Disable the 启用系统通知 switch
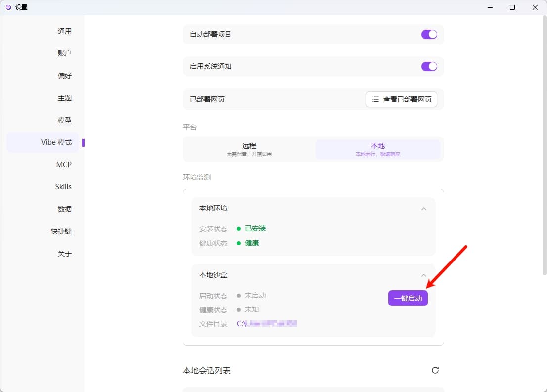This screenshot has width=547, height=392. tap(429, 66)
